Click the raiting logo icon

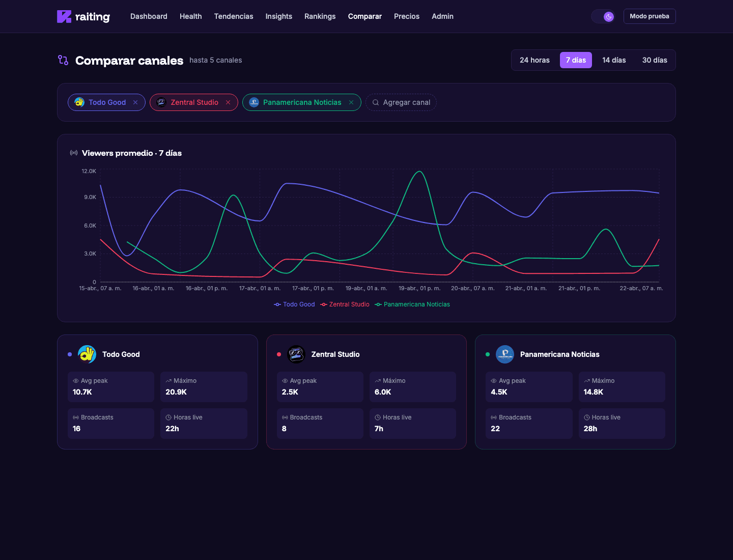[64, 16]
